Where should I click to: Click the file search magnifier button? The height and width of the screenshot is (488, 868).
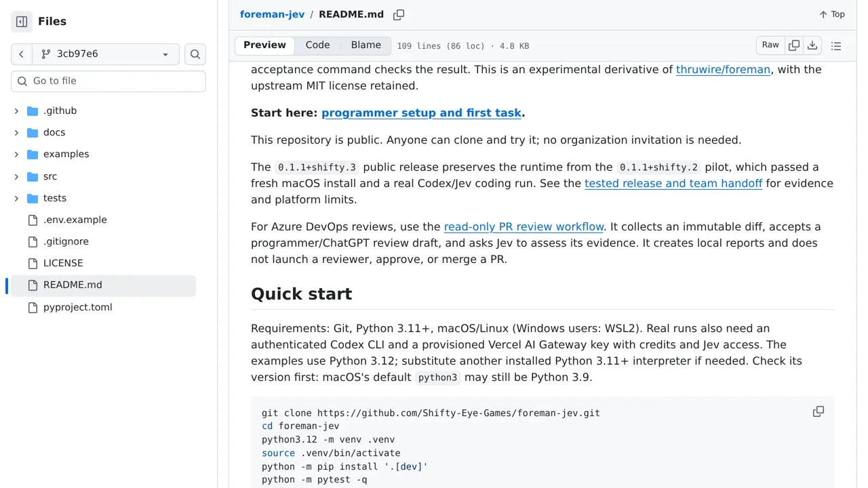pyautogui.click(x=195, y=54)
